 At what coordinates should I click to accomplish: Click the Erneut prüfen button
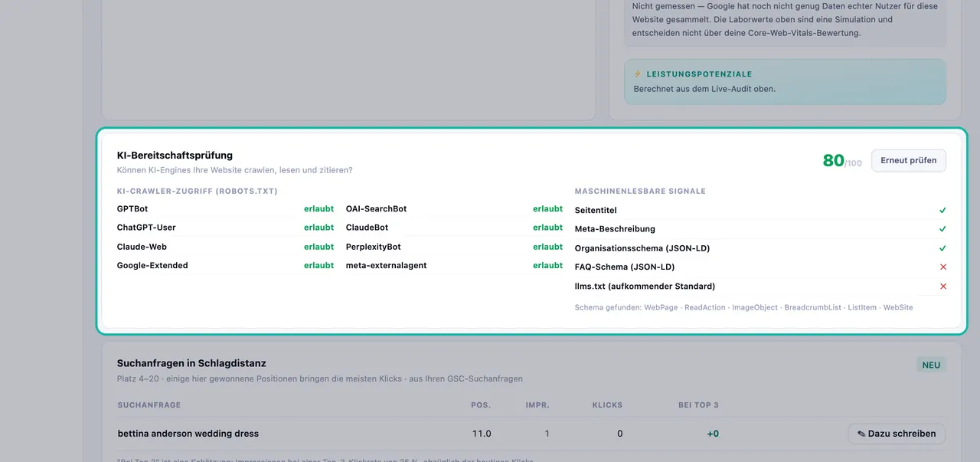(x=909, y=161)
